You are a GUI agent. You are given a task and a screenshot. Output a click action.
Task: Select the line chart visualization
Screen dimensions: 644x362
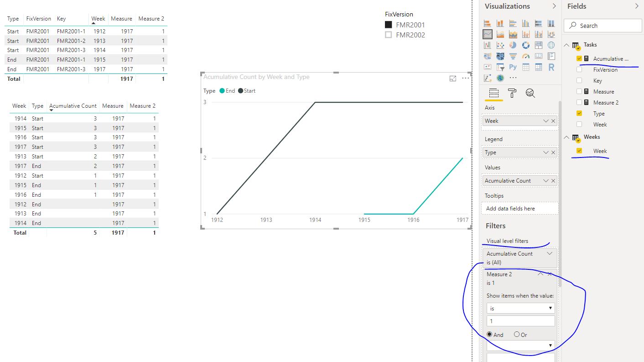click(488, 34)
